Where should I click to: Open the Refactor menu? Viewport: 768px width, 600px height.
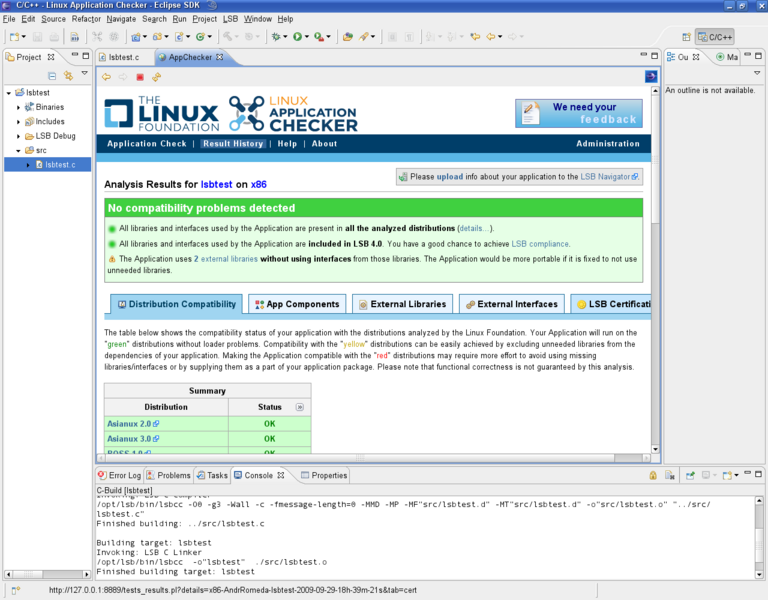point(86,19)
